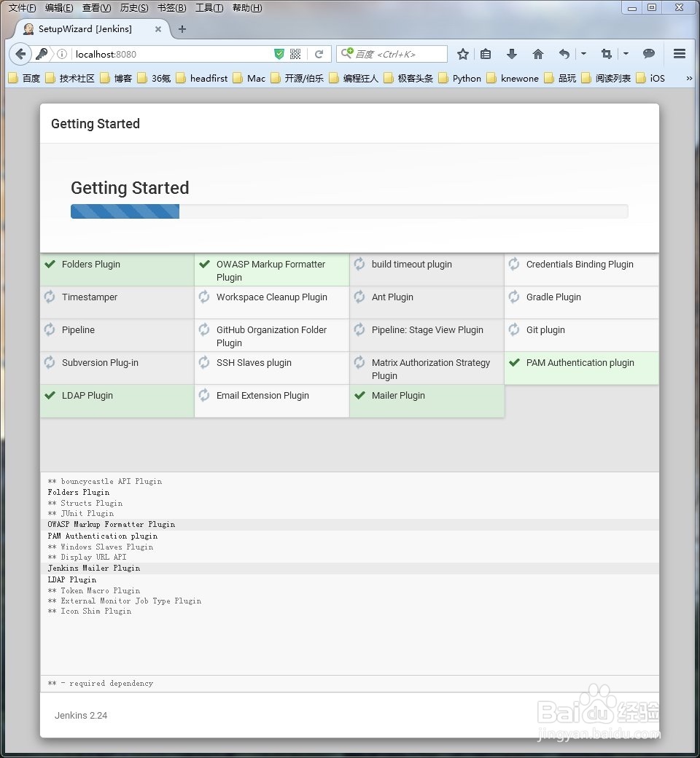Screen dimensions: 700x758
Task: Go to home page via house icon
Action: point(538,54)
